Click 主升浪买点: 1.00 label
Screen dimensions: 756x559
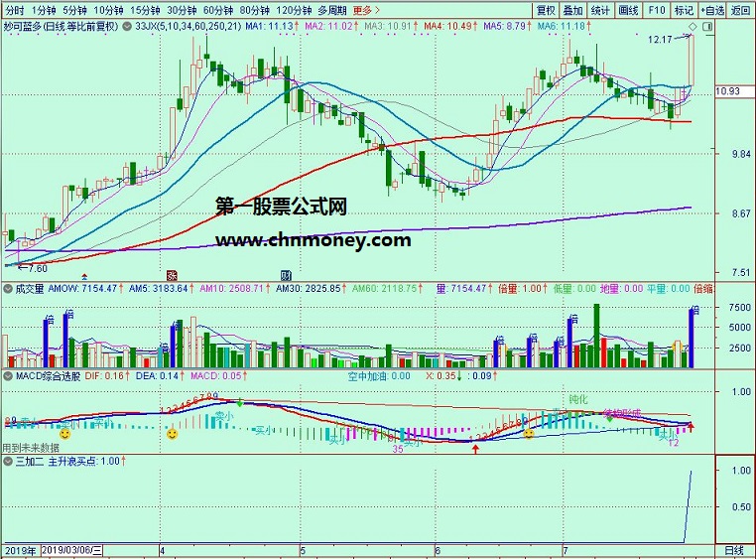tap(86, 461)
